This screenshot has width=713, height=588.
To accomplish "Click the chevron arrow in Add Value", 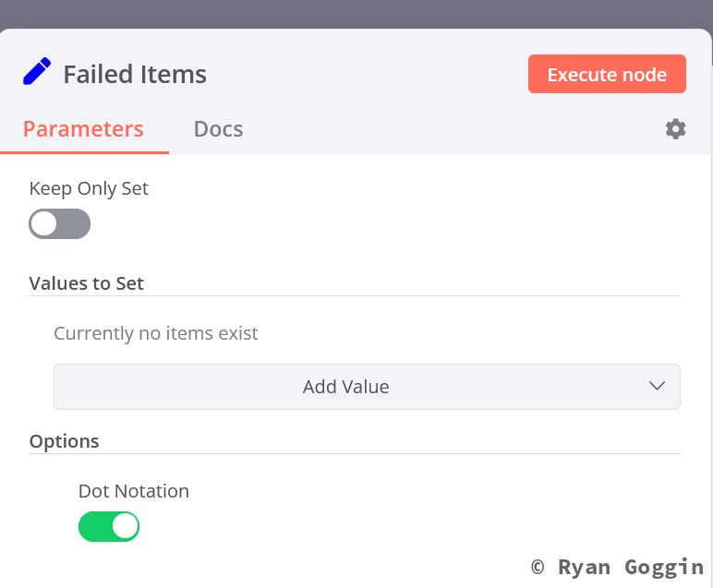I will click(x=657, y=386).
